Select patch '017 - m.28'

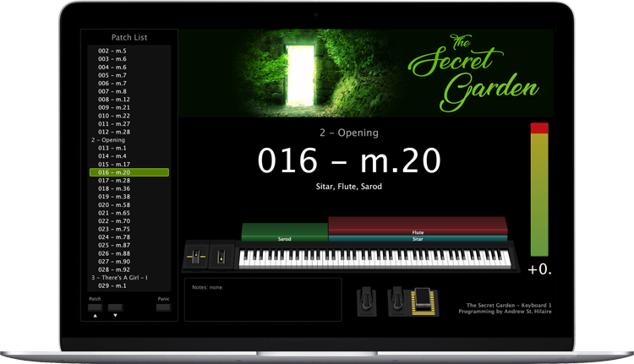click(x=113, y=181)
